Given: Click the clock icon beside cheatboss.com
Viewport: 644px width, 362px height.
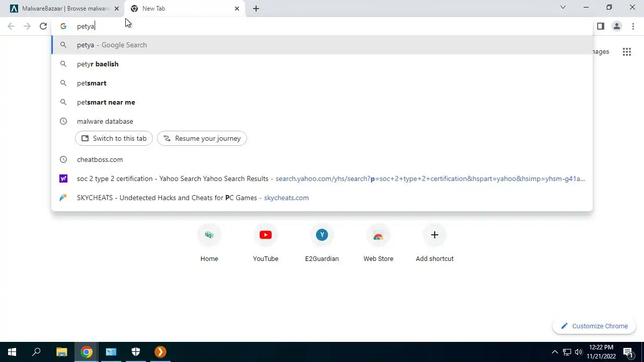Looking at the screenshot, I should [63, 159].
